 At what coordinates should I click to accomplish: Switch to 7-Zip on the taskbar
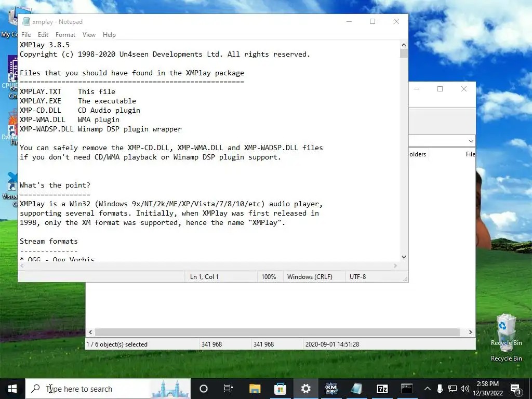click(x=382, y=389)
